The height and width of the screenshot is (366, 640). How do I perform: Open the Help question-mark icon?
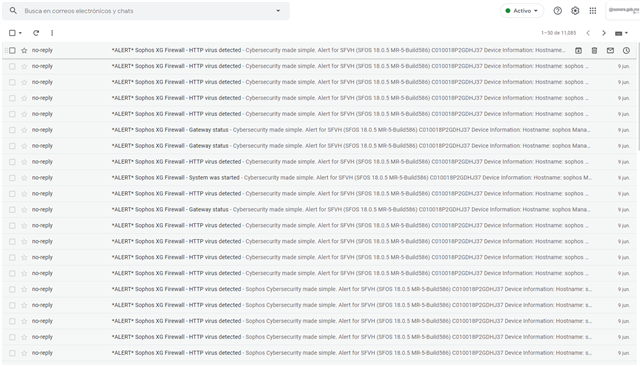click(x=557, y=11)
